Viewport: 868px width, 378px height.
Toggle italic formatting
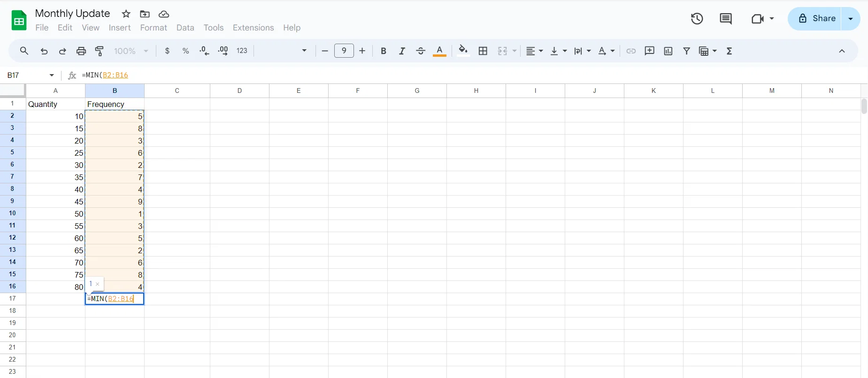402,51
